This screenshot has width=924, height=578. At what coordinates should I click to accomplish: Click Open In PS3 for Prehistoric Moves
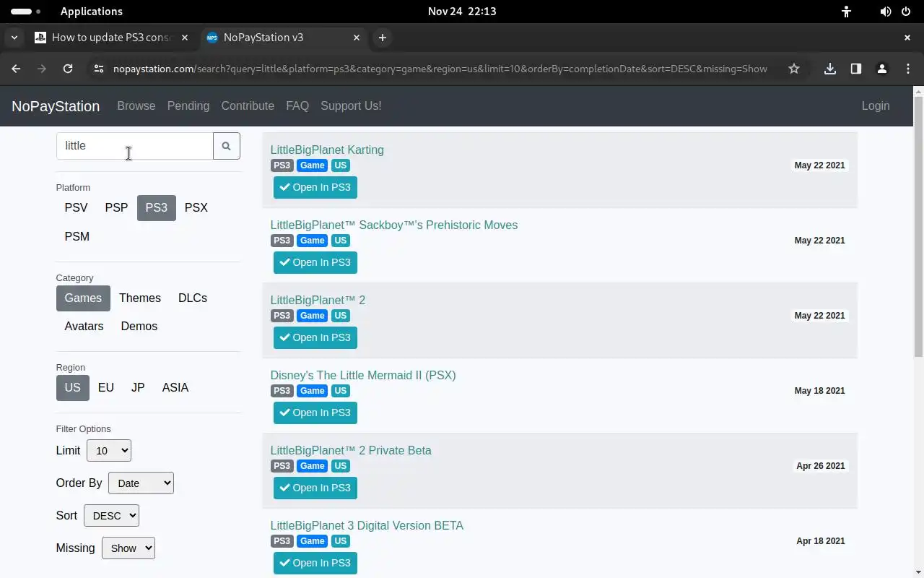[315, 262]
